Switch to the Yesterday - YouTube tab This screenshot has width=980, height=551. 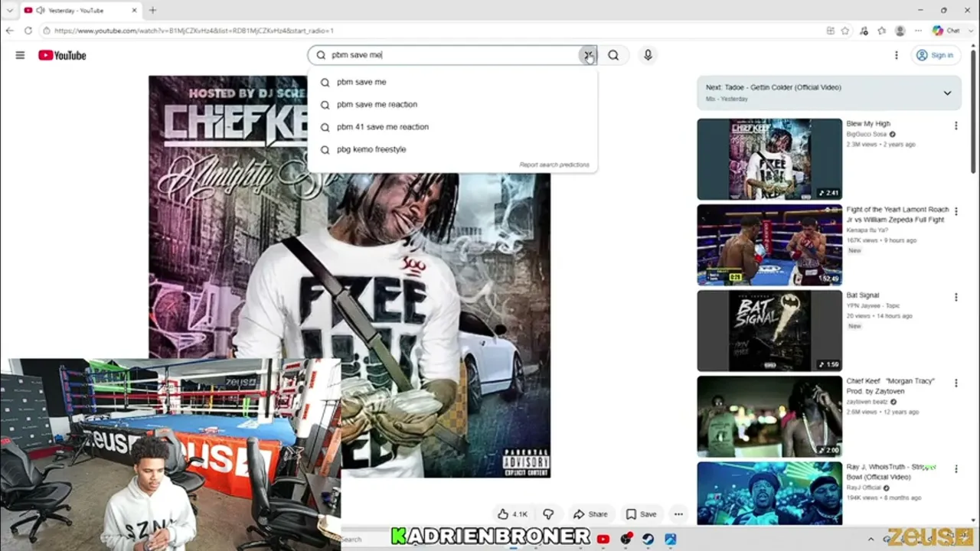point(80,10)
